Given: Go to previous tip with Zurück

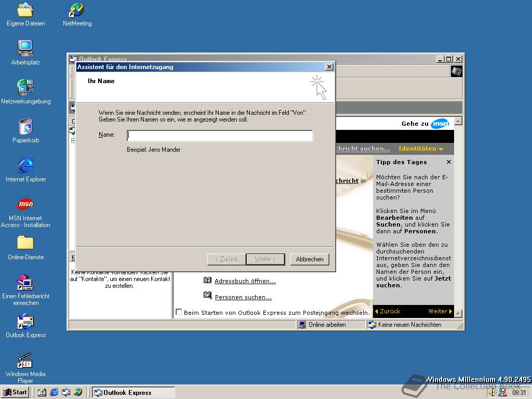Looking at the screenshot, I should [388, 311].
